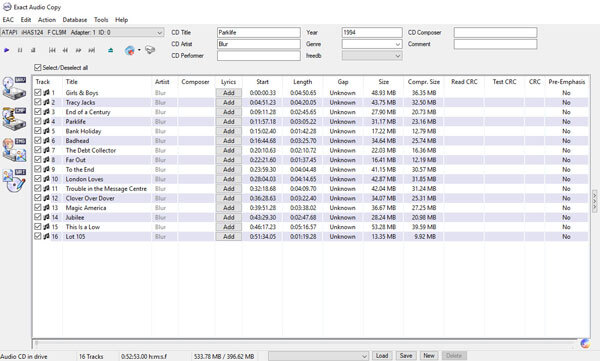The height and width of the screenshot is (361, 600).
Task: Click the music note icon of track 13
Action: pos(46,207)
